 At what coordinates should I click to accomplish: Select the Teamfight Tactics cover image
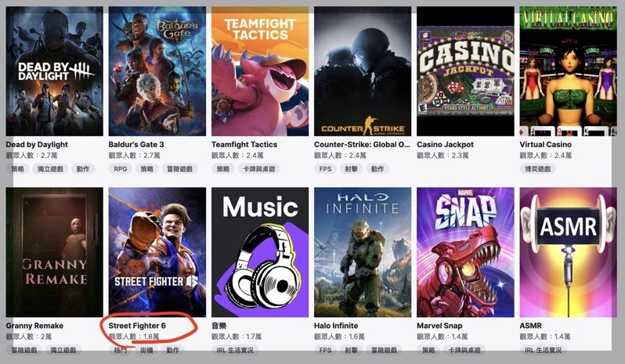tap(260, 71)
